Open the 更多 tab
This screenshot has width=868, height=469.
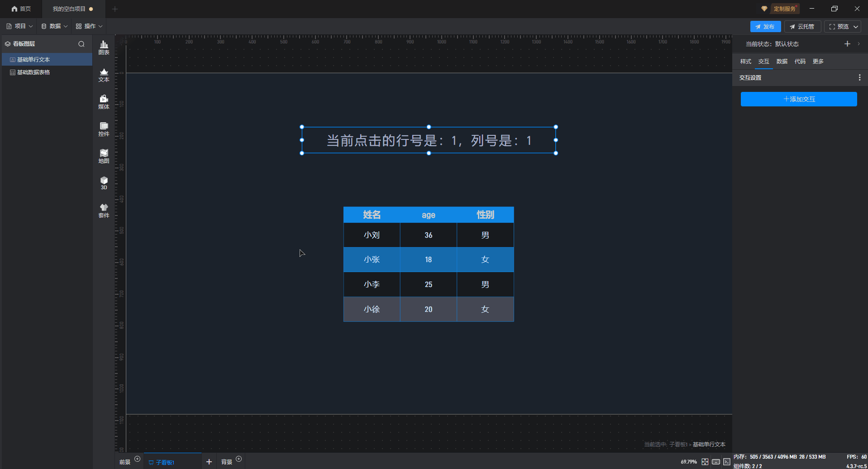818,62
